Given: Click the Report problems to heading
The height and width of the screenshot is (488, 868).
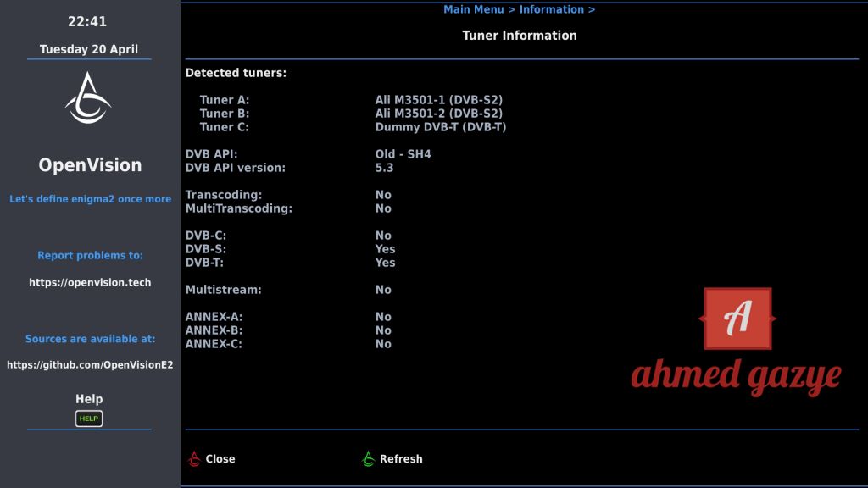Looking at the screenshot, I should (x=90, y=256).
